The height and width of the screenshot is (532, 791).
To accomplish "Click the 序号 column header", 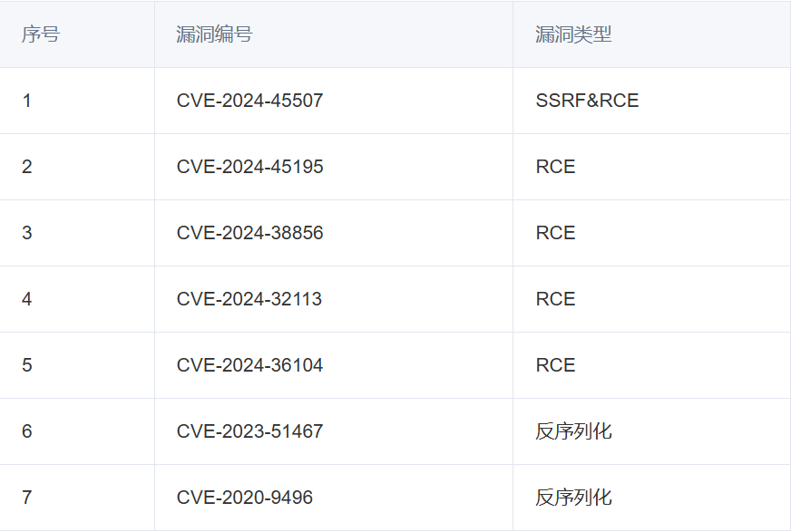I will pyautogui.click(x=77, y=34).
